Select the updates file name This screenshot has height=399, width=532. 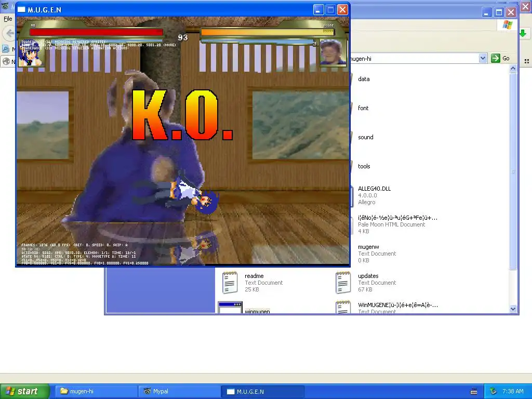pos(368,276)
